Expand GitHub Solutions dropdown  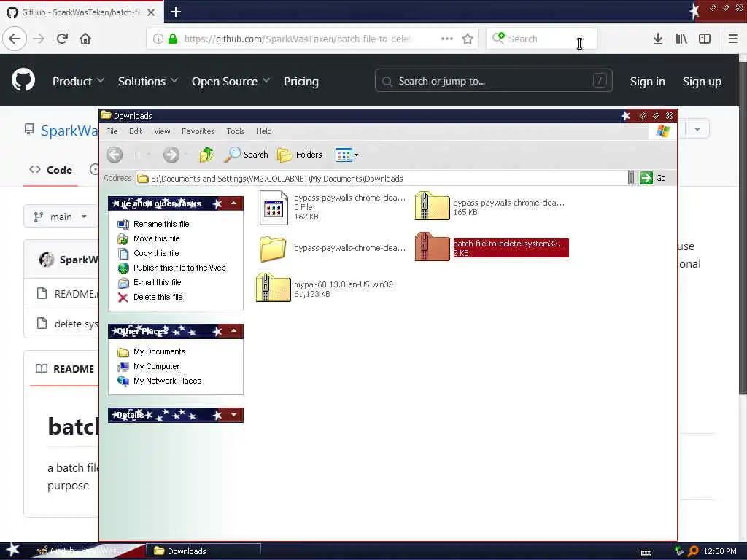[x=147, y=82]
